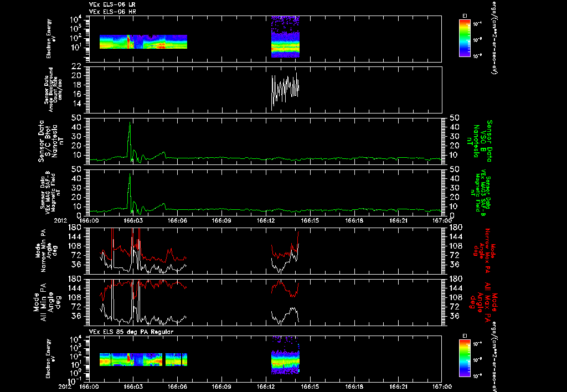Click the "166:00" tick on the bottom time axis

(x=89, y=386)
